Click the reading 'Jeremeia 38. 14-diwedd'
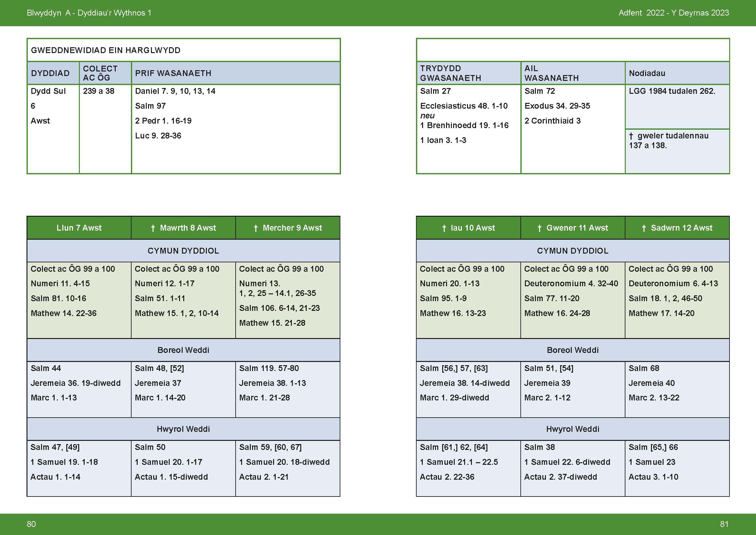Screen dimensions: 756x535 [x=465, y=383]
